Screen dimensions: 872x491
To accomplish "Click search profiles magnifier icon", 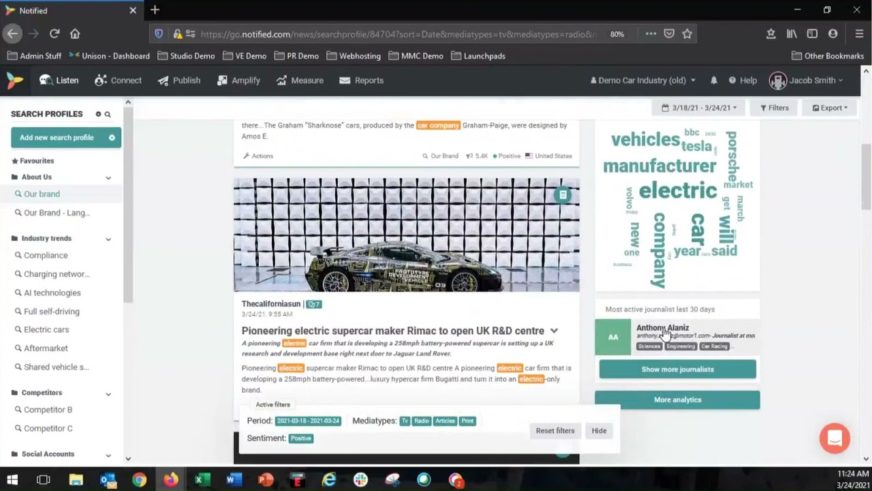I will [x=108, y=114].
